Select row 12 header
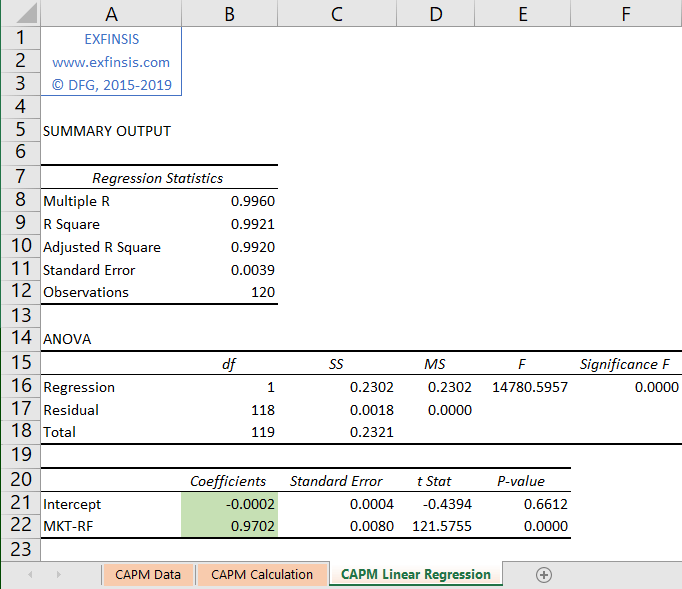 click(20, 291)
